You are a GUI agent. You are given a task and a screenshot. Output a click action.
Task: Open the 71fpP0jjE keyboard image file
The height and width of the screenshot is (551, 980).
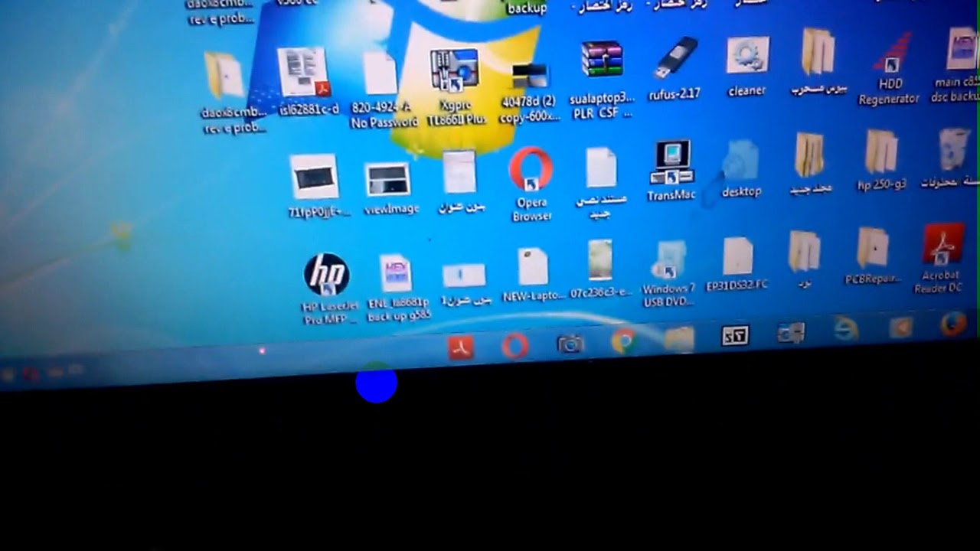tap(315, 176)
